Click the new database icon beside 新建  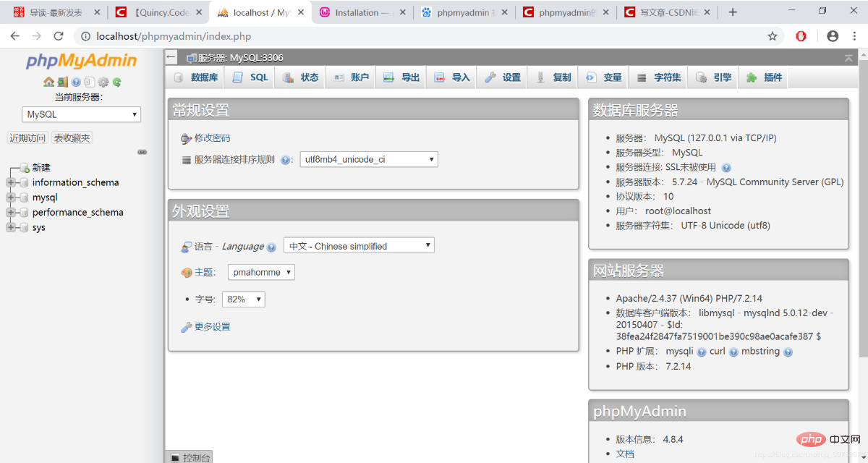coord(25,168)
